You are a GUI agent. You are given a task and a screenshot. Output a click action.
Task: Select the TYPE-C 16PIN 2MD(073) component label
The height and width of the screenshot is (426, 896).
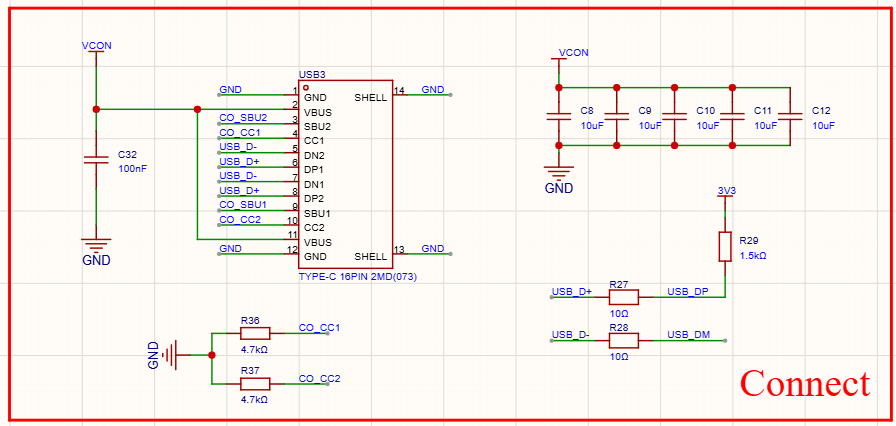(356, 275)
